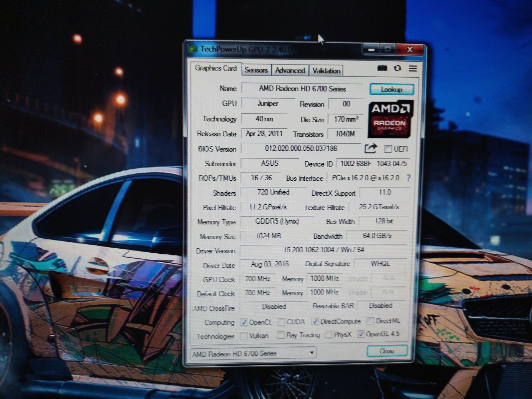532x399 pixels.
Task: Click the Device ID value 1002 68BF
Action: coord(373,163)
